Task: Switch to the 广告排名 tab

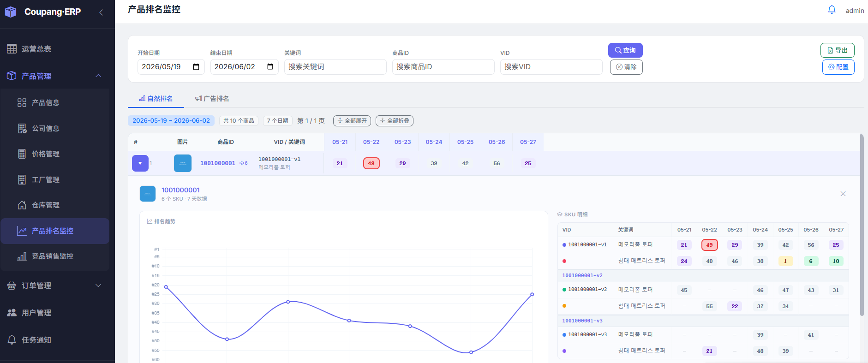Action: tap(212, 99)
